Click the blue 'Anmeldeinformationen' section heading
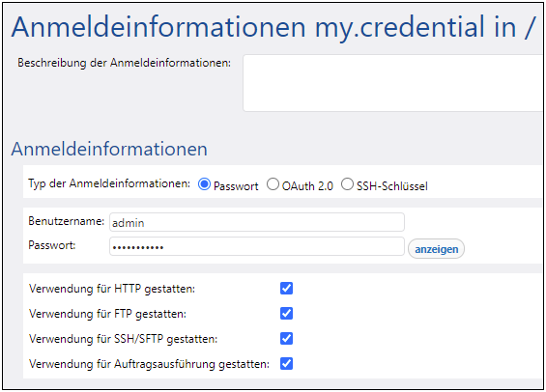 click(109, 149)
